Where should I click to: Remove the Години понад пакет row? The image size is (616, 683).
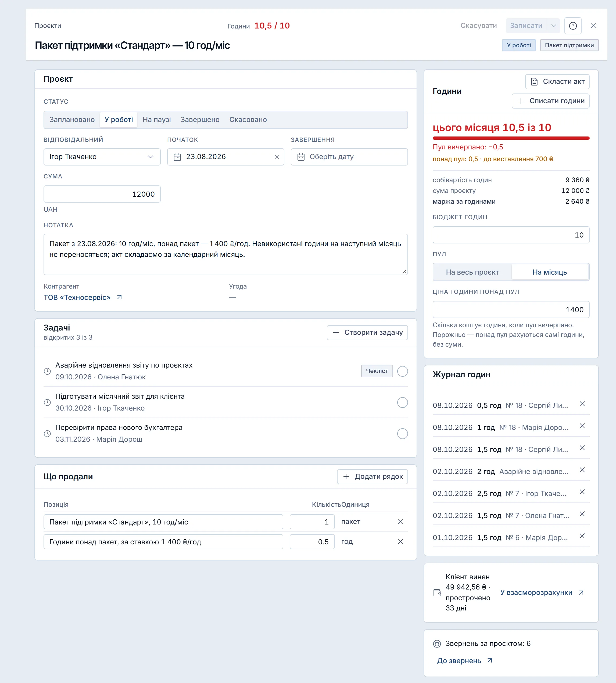tap(400, 542)
